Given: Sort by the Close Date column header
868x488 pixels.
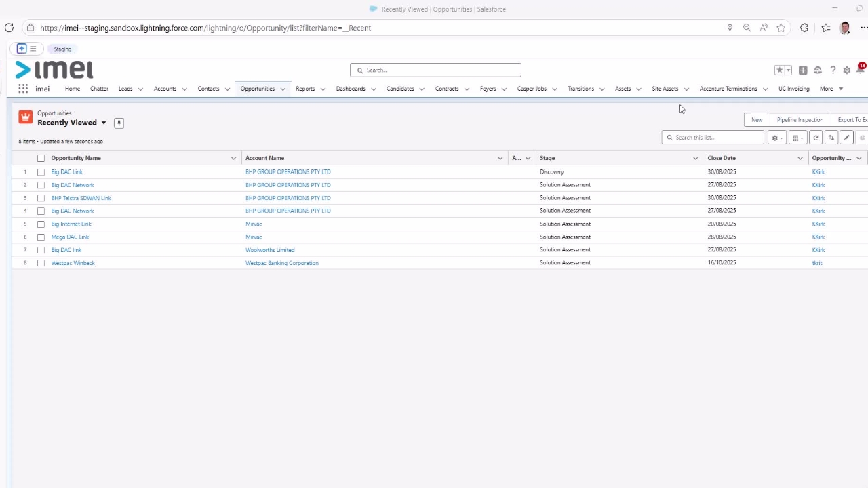Looking at the screenshot, I should tap(722, 158).
